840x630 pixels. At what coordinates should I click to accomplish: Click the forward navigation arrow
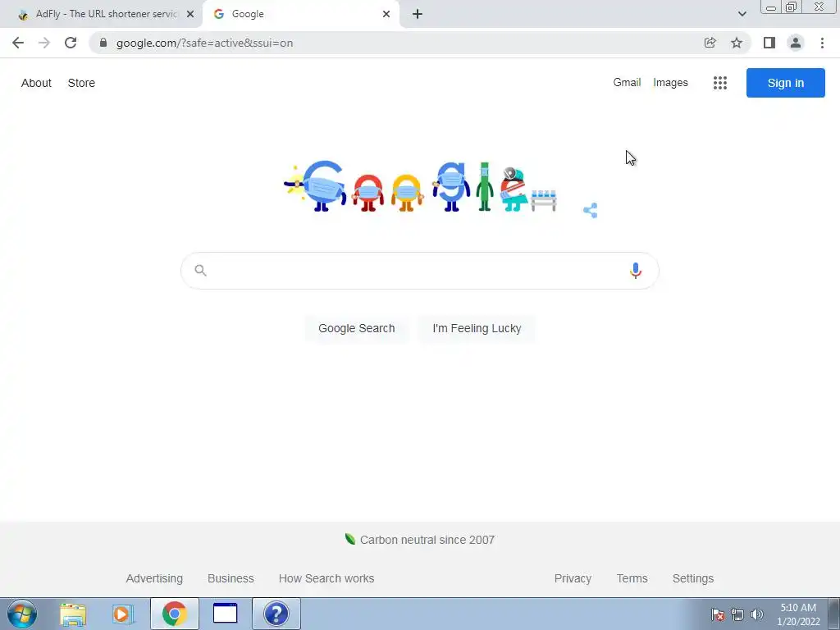click(44, 43)
